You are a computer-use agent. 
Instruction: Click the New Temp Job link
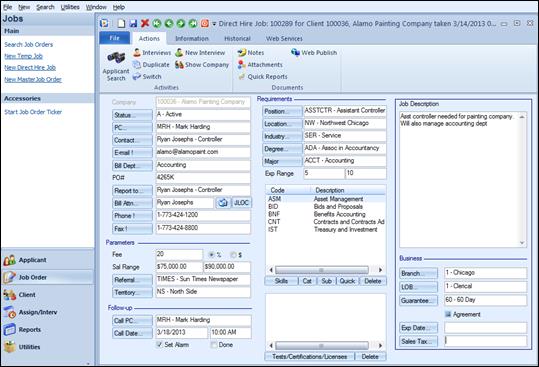(23, 56)
